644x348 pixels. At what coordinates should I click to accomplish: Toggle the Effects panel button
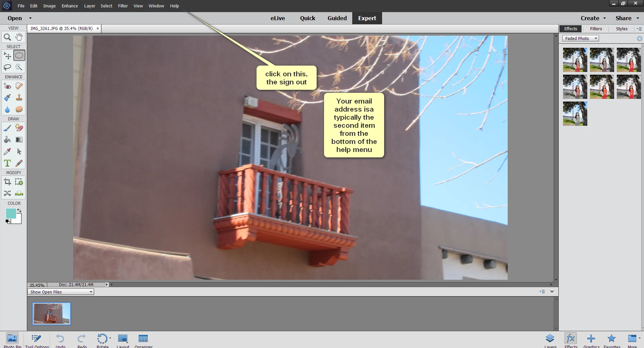point(571,340)
